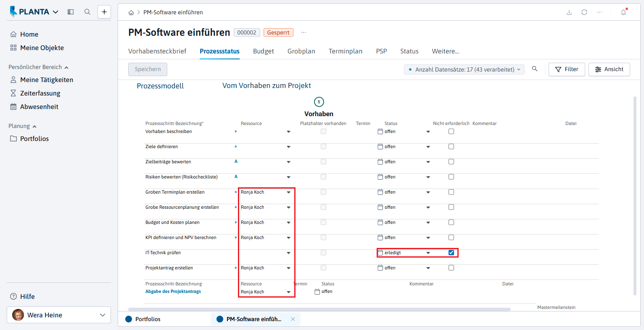The height and width of the screenshot is (330, 644).
Task: Click the notification bell icon
Action: coord(623,12)
